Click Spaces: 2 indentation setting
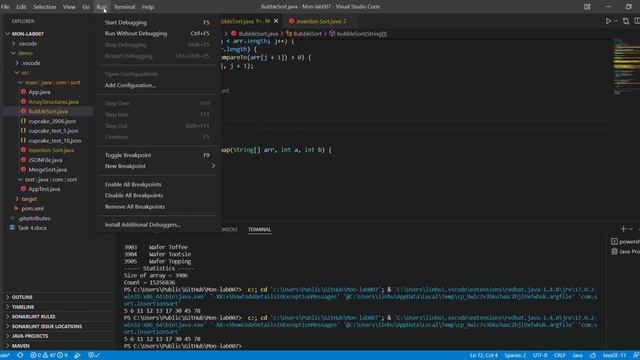 tap(516, 356)
